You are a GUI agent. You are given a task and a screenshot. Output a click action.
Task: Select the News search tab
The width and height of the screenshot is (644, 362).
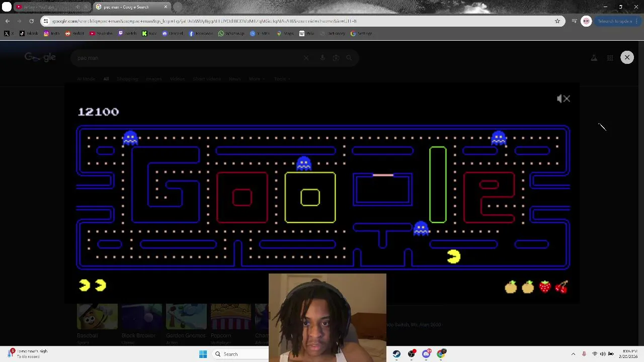[234, 79]
